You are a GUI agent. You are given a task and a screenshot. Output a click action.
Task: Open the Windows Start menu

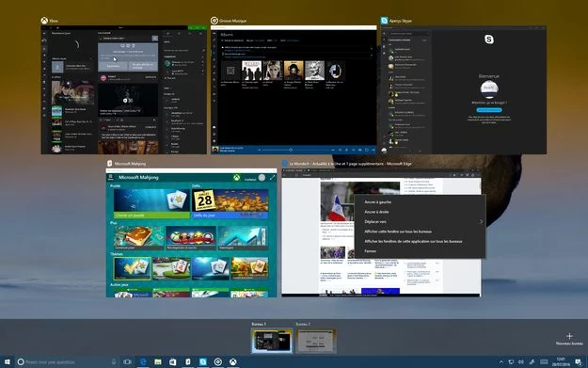click(8, 362)
